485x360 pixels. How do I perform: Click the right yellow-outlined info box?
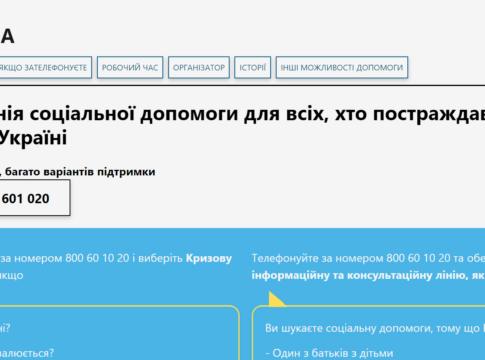(x=368, y=333)
